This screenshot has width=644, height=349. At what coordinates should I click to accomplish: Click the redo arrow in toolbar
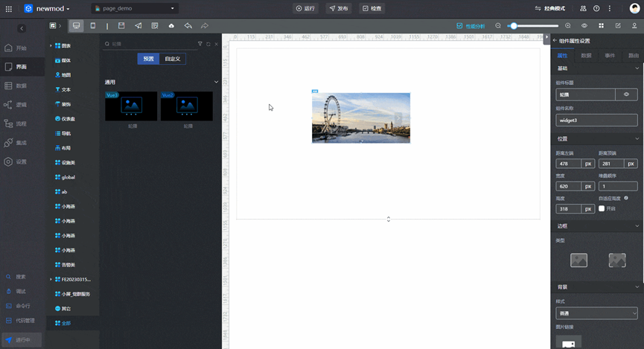(205, 26)
